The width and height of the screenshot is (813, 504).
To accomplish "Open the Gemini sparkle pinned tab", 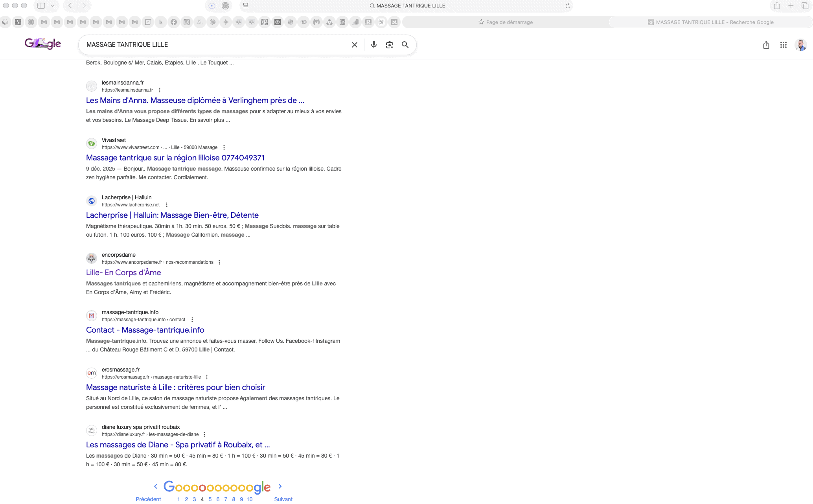I will click(226, 22).
